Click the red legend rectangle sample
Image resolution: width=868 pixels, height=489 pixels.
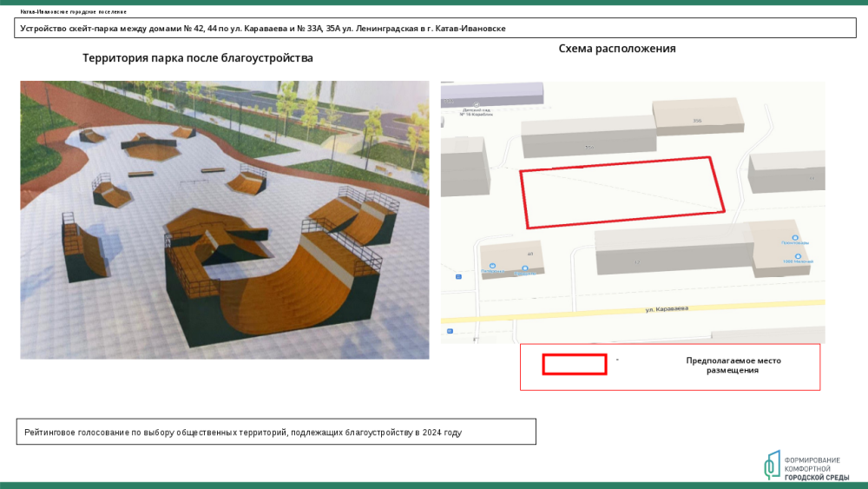click(x=574, y=364)
